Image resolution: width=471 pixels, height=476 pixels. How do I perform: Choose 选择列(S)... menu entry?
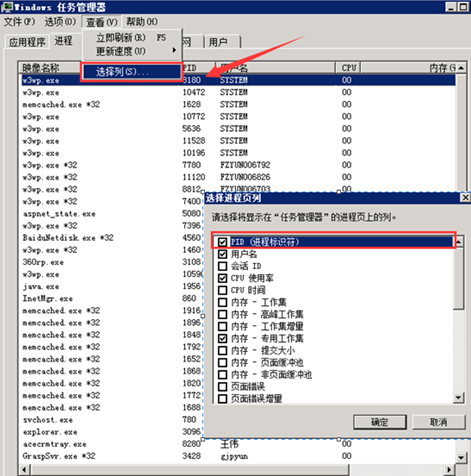(x=132, y=72)
